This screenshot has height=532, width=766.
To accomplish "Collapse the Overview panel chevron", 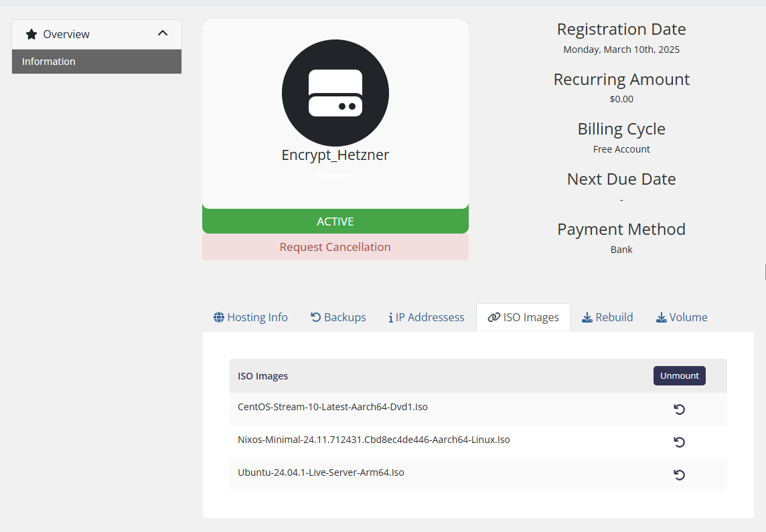I will (163, 33).
